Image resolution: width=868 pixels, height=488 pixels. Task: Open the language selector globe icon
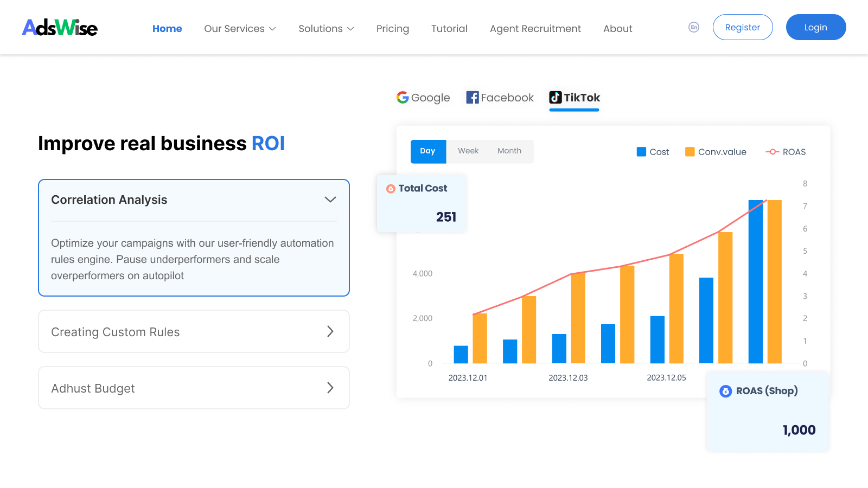693,27
